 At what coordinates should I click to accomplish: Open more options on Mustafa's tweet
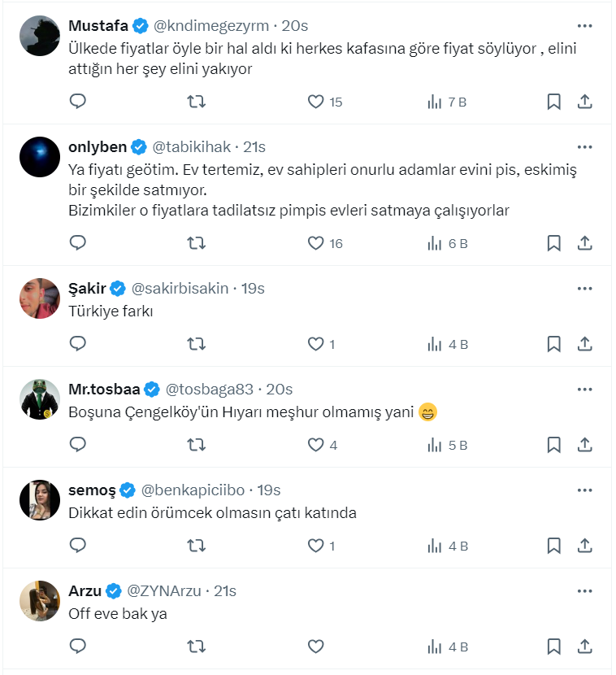(x=584, y=25)
